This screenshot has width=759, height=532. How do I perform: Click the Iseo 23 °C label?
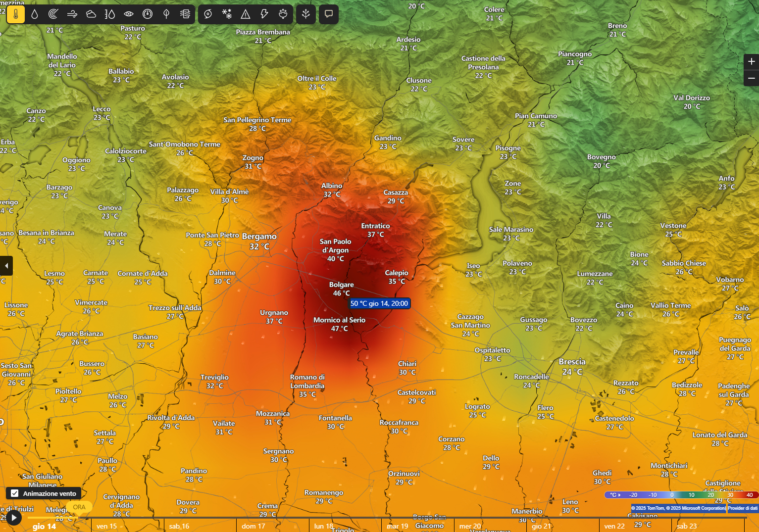coord(473,270)
